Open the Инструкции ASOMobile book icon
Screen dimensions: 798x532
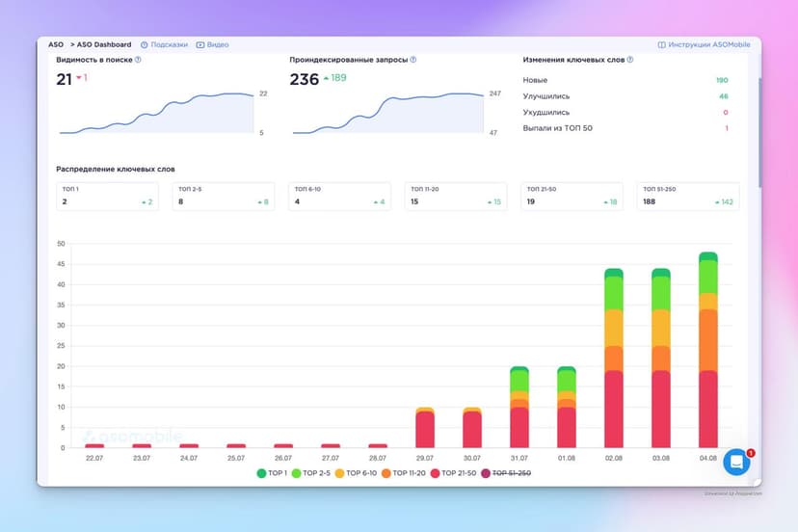[662, 44]
